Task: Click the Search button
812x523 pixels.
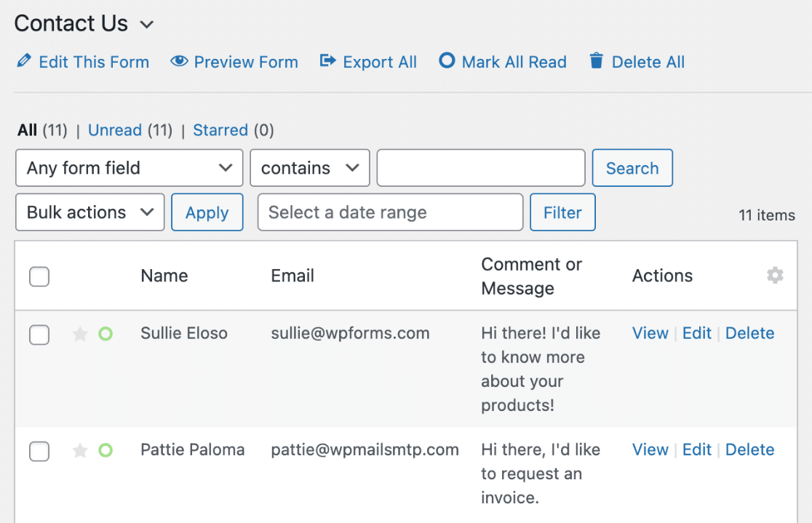Action: pyautogui.click(x=632, y=168)
